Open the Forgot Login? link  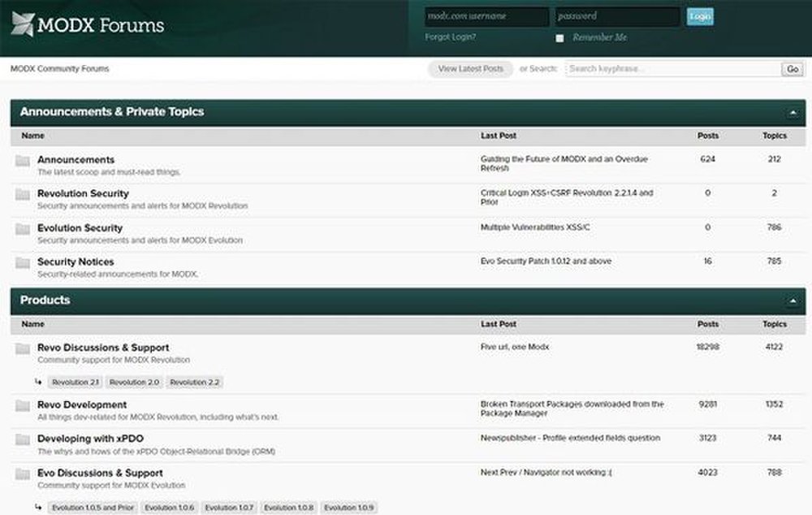[450, 37]
